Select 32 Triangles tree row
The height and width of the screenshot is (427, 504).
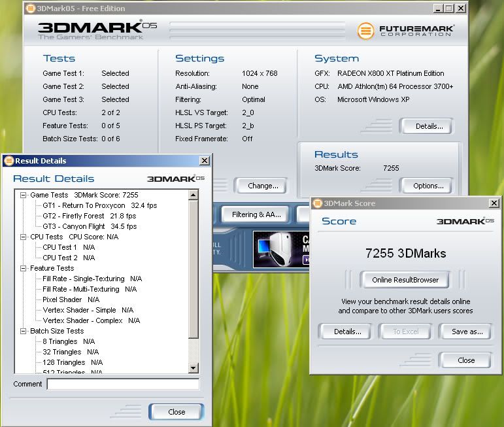coord(71,352)
